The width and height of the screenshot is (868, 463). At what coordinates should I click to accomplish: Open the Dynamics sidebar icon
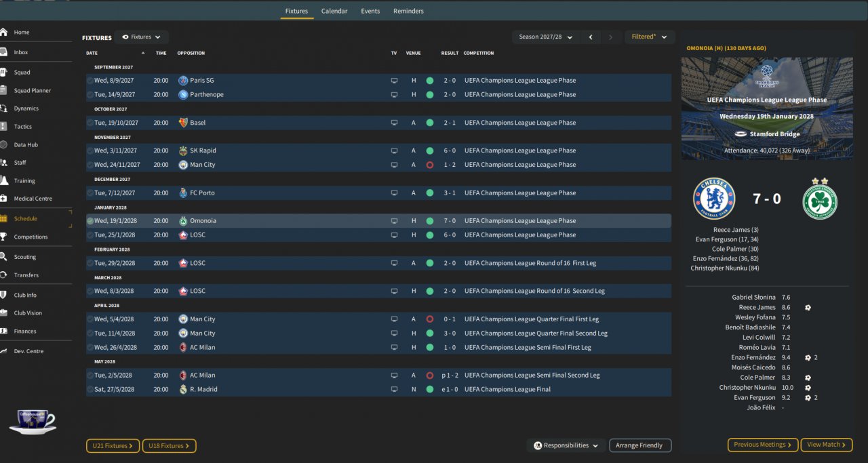(3, 108)
